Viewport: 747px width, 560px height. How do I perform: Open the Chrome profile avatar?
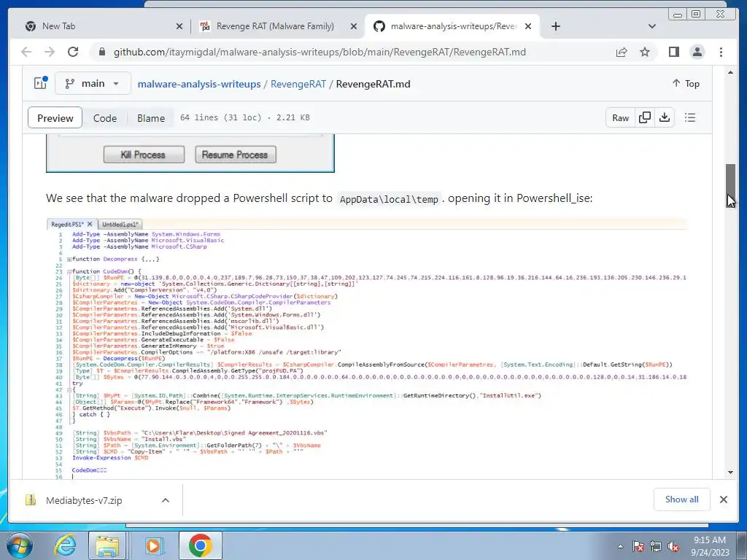(697, 52)
